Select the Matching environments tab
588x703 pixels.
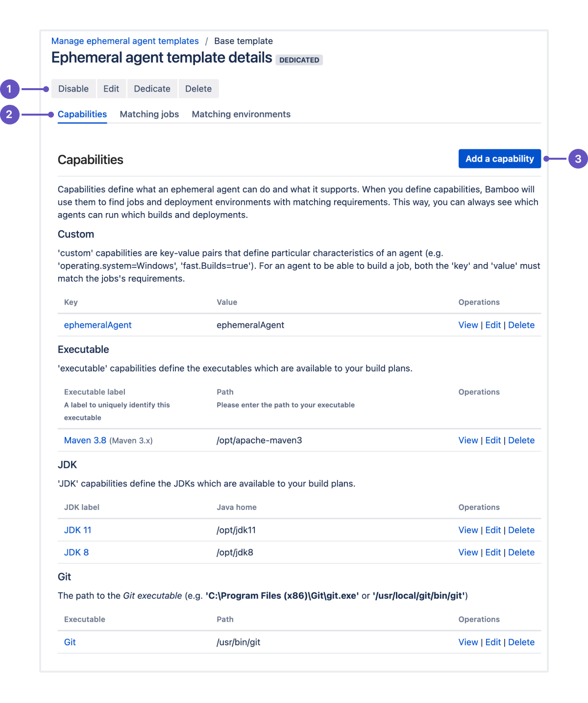pyautogui.click(x=241, y=114)
